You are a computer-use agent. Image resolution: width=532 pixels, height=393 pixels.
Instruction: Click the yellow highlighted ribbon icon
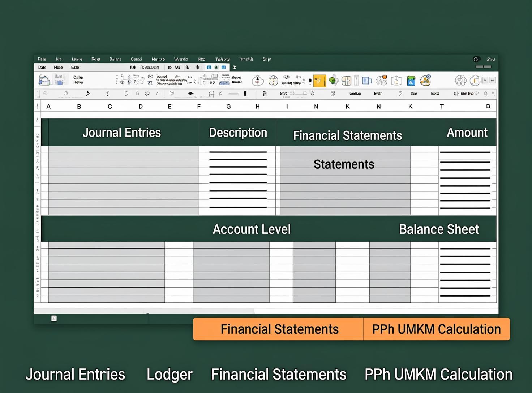(x=319, y=81)
